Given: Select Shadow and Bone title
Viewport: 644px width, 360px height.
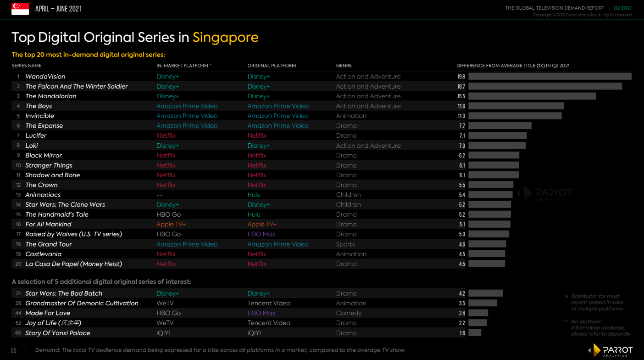Looking at the screenshot, I should (53, 175).
